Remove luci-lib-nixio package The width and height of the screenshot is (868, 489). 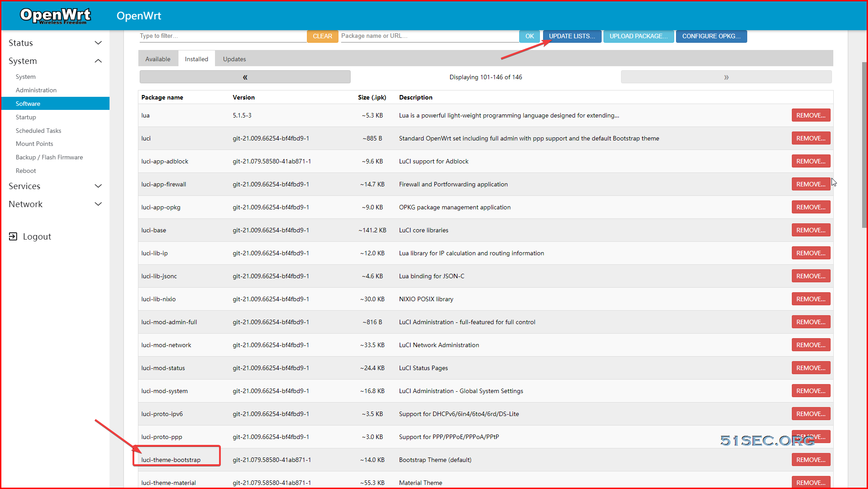coord(811,299)
